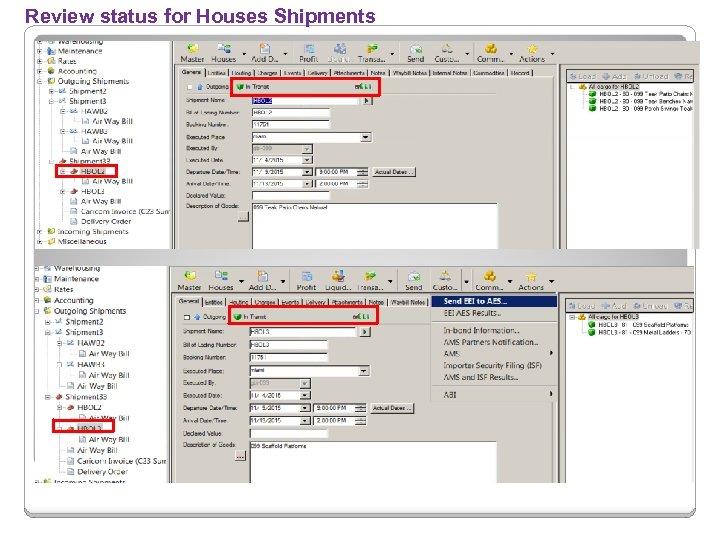The width and height of the screenshot is (720, 540).
Task: Open the Arrival Date dropdown in the HBOL3 window
Action: pos(305,421)
